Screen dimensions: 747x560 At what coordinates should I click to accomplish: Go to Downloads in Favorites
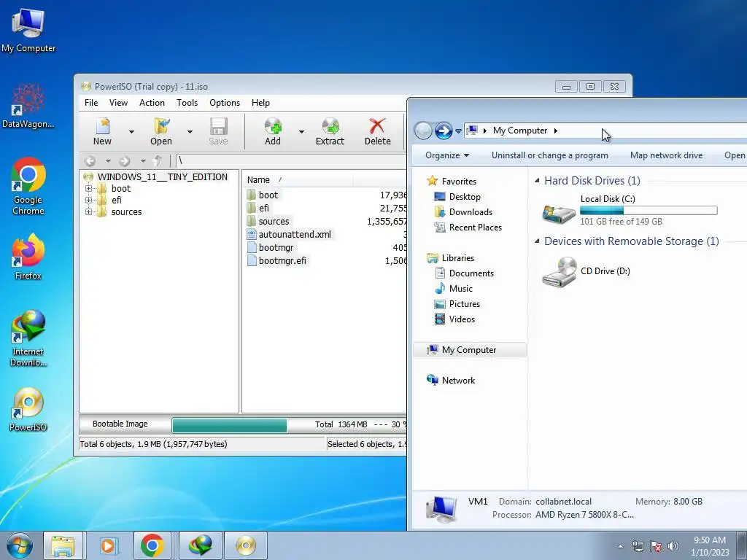tap(471, 212)
